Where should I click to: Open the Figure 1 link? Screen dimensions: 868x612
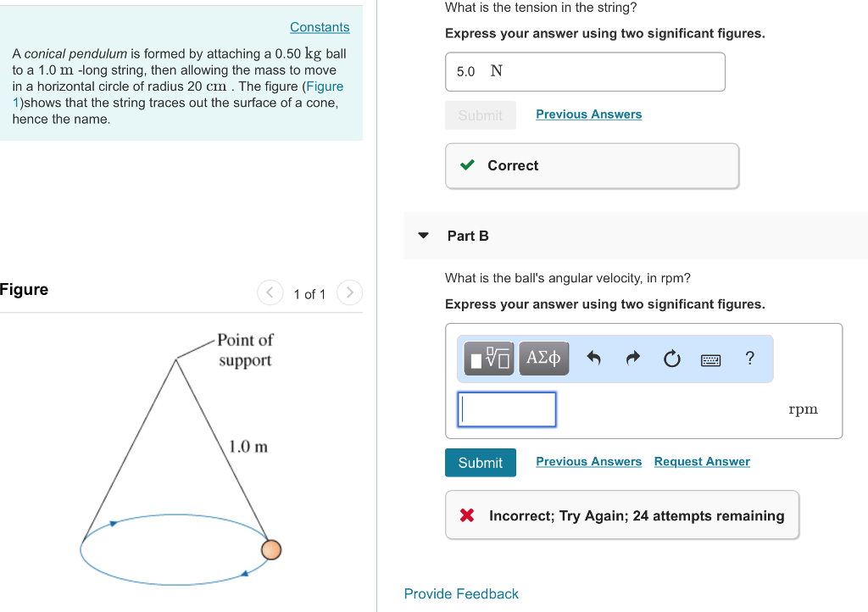pos(325,86)
